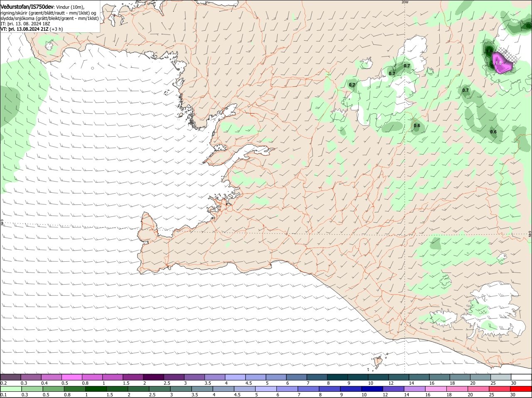Viewport: 532px width, 398px height.
Task: Select the white top-row swatch after label 30
Action: point(521,377)
